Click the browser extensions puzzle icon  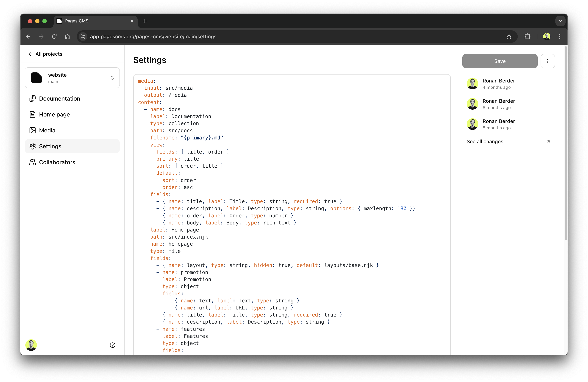527,37
